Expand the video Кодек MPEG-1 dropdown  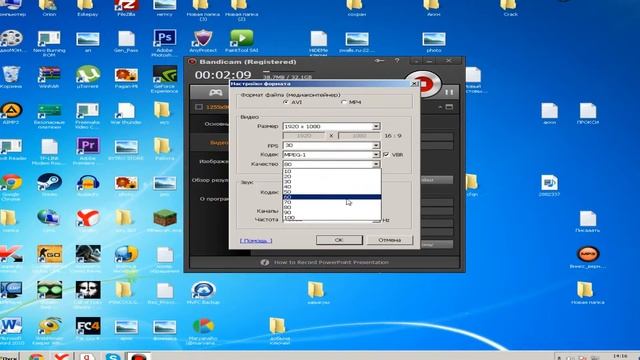376,155
